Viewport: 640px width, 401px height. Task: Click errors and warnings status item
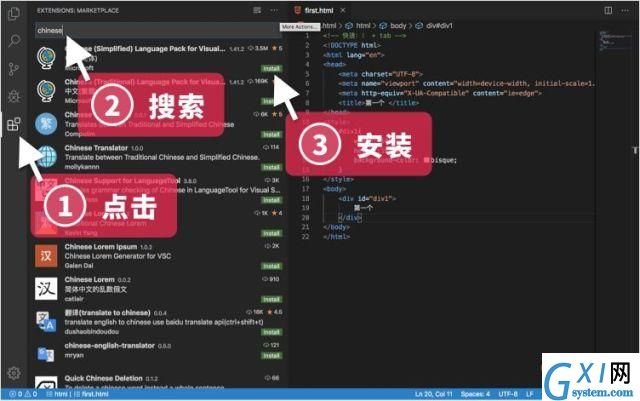(23, 394)
